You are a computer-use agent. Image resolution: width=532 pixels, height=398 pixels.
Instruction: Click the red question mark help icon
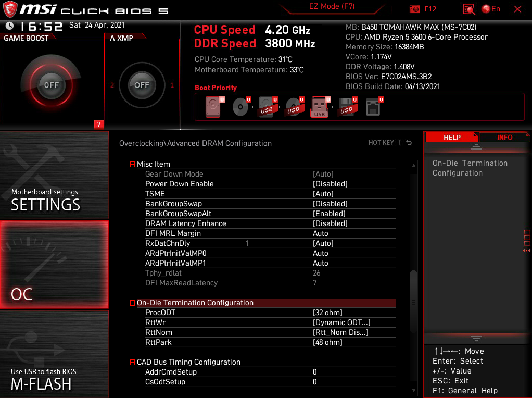[99, 125]
